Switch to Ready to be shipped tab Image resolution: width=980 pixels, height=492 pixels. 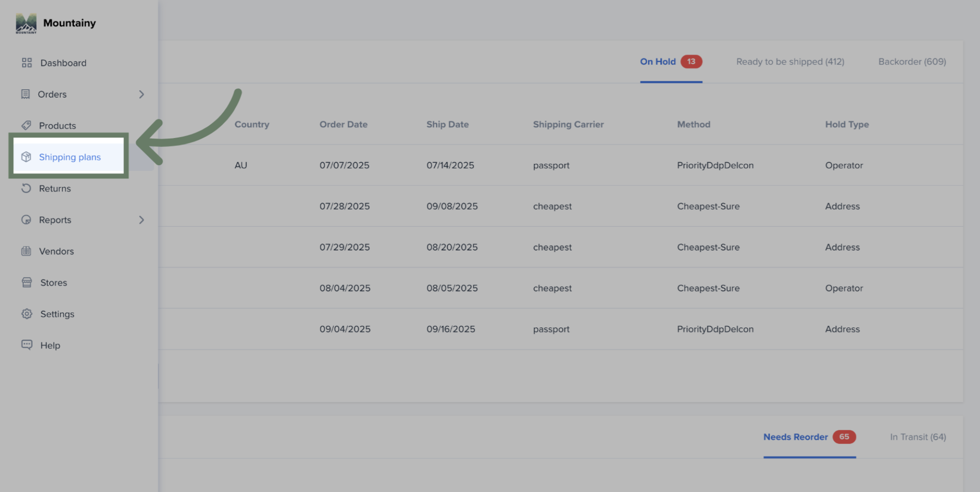790,62
